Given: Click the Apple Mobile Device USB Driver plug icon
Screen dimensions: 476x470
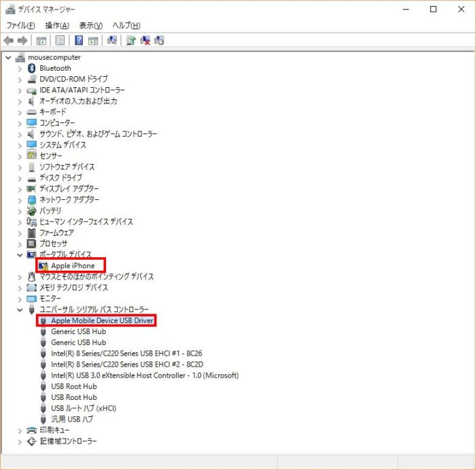Looking at the screenshot, I should tap(44, 321).
